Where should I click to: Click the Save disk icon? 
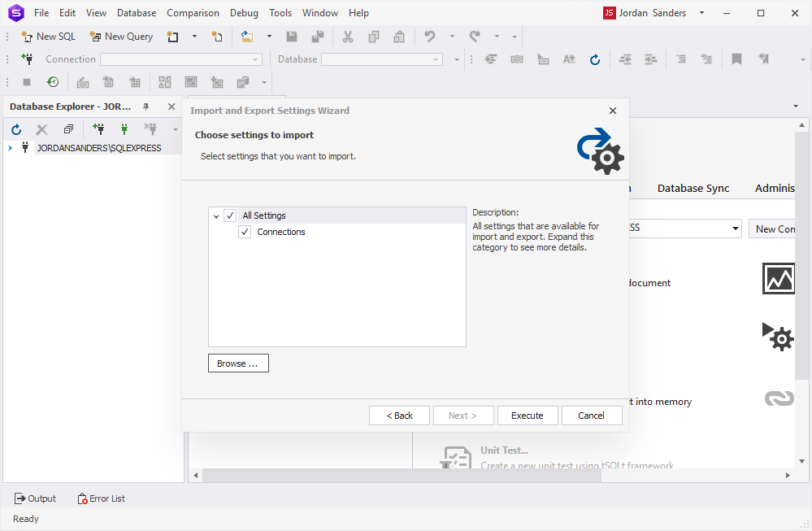point(292,37)
